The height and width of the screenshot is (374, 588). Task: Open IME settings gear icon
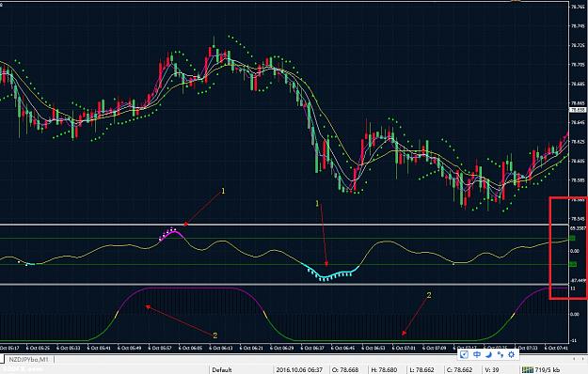[511, 354]
